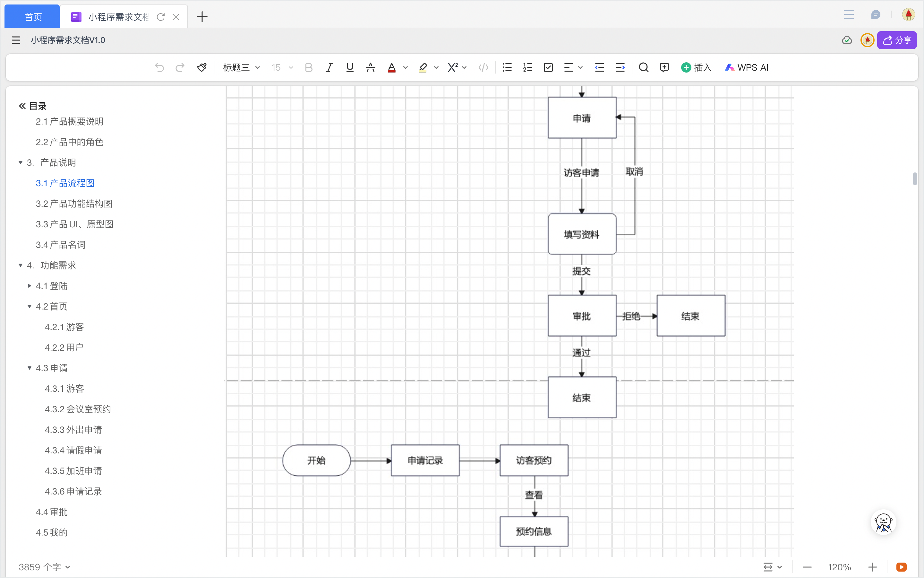Open superscript options dropdown arrow
924x578 pixels.
point(464,68)
